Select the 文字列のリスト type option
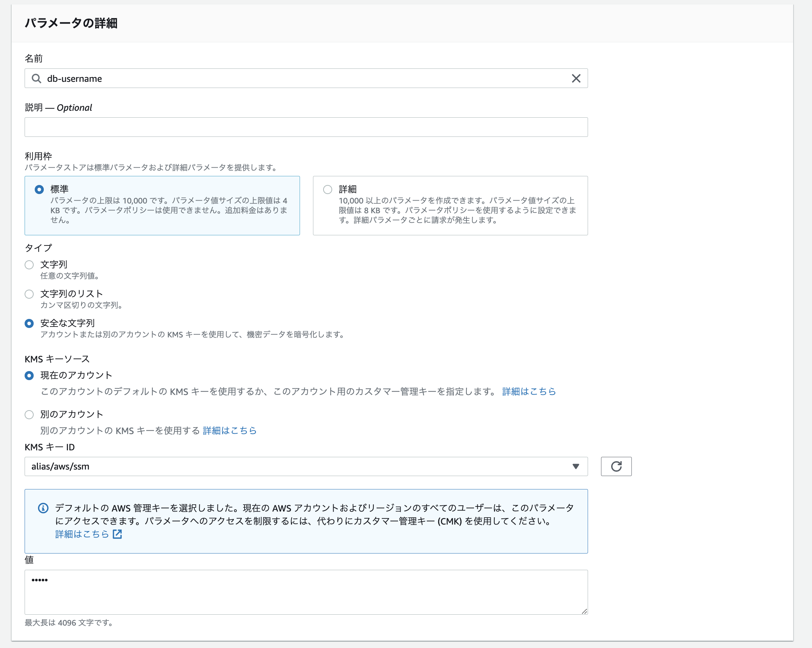Screen dimensions: 812x648 click(29, 294)
